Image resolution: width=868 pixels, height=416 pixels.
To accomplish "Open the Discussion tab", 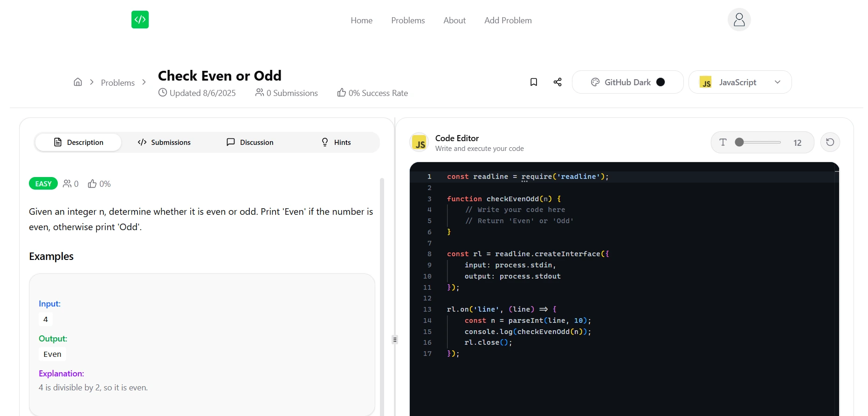I will [250, 142].
